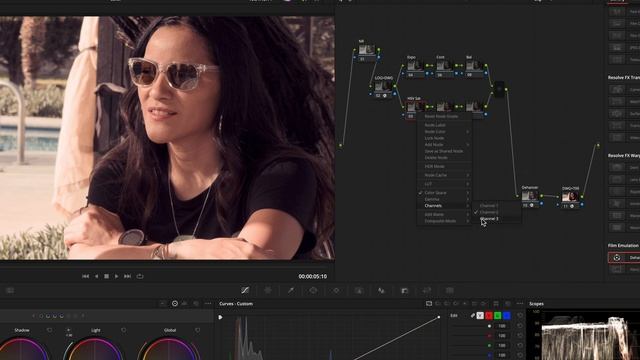Expand Gamma submenu
Screen dimensions: 640x360
(444, 199)
